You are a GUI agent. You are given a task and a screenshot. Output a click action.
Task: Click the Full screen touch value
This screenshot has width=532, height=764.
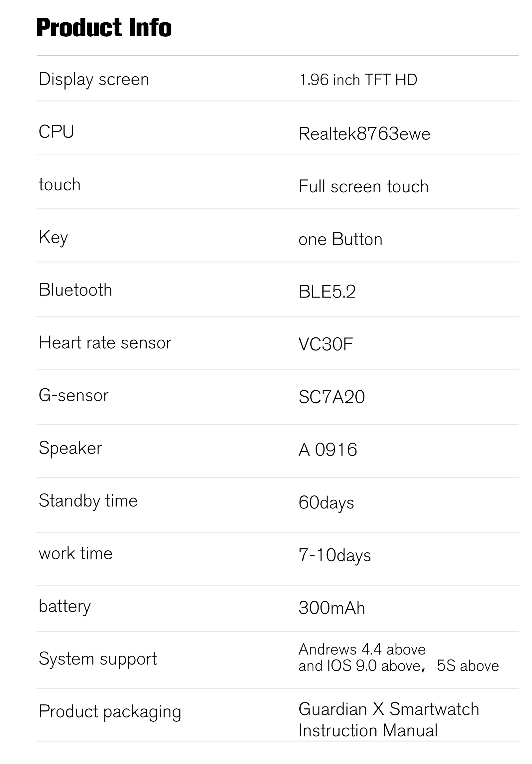(x=363, y=186)
